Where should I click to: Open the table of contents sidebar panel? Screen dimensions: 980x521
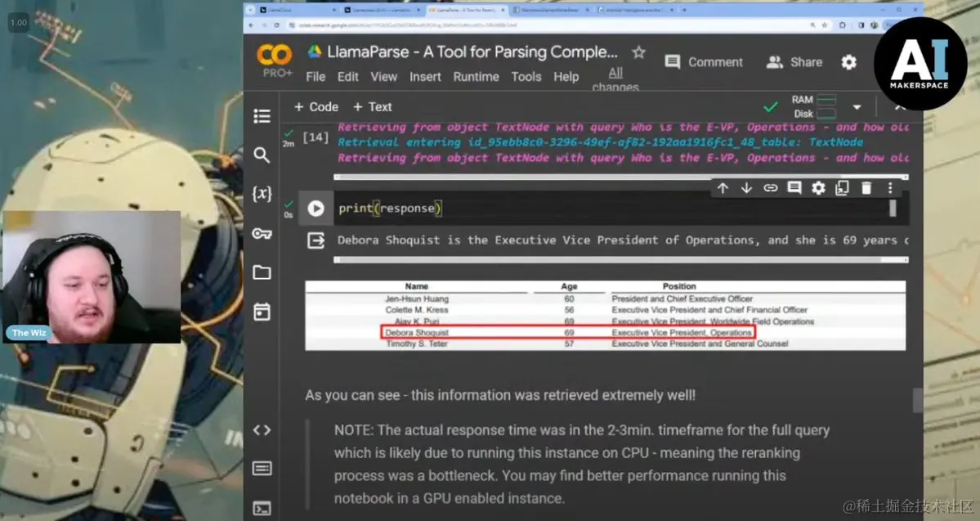[262, 116]
